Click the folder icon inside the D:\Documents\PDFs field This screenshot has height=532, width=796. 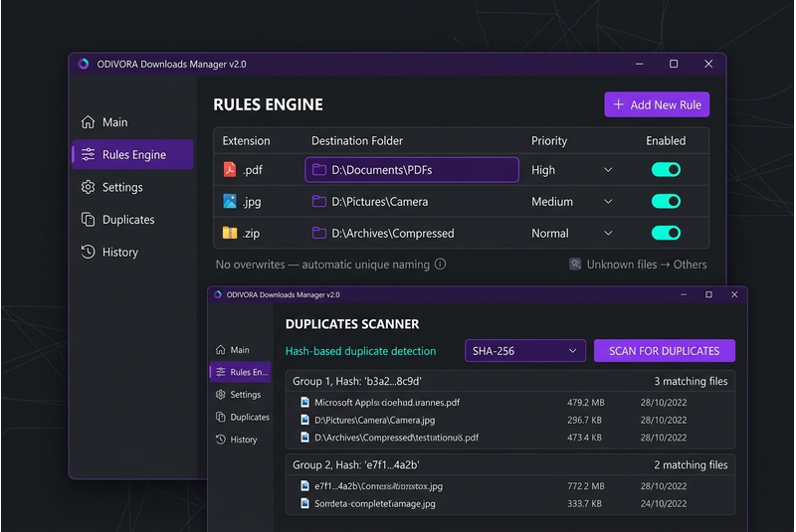pyautogui.click(x=318, y=169)
